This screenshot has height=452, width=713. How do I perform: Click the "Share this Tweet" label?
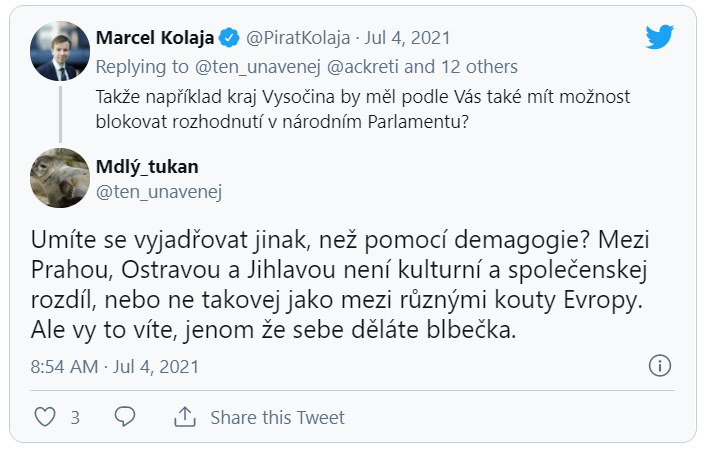(276, 418)
